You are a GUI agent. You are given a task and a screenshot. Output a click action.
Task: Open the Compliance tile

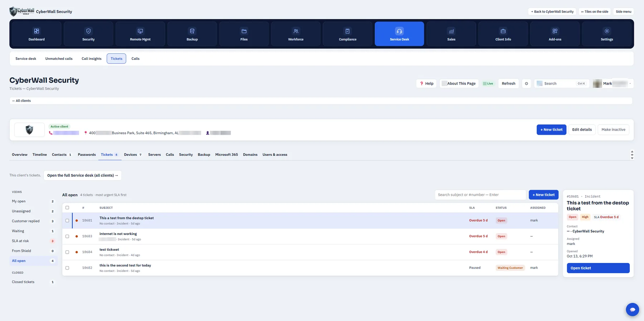point(348,34)
